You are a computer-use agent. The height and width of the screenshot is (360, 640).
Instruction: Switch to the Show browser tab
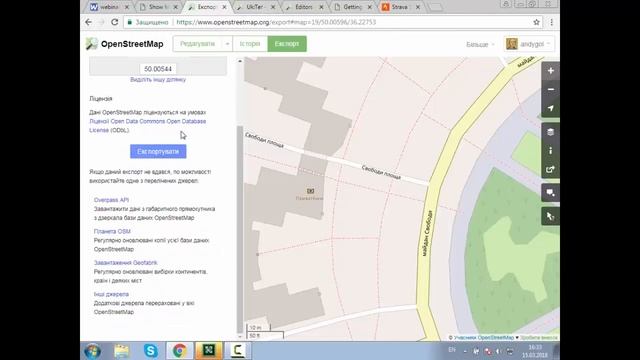[x=158, y=7]
